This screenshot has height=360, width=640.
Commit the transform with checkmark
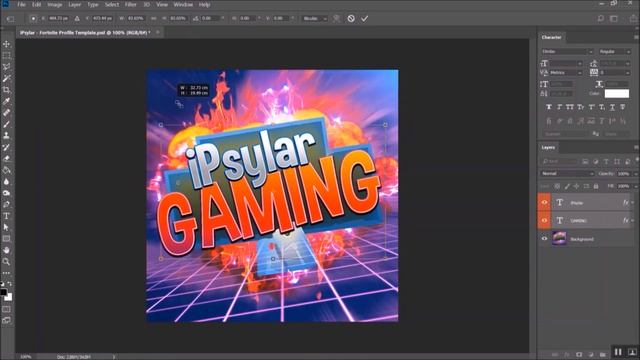(364, 18)
